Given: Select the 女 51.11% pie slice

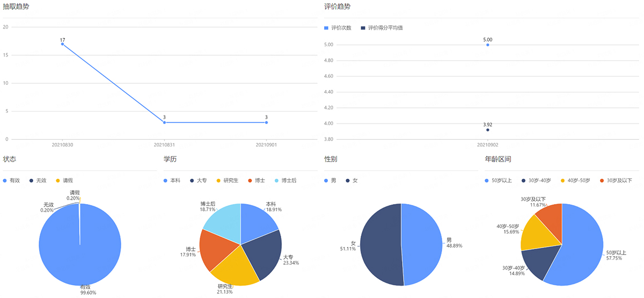Looking at the screenshot, I should coord(380,245).
